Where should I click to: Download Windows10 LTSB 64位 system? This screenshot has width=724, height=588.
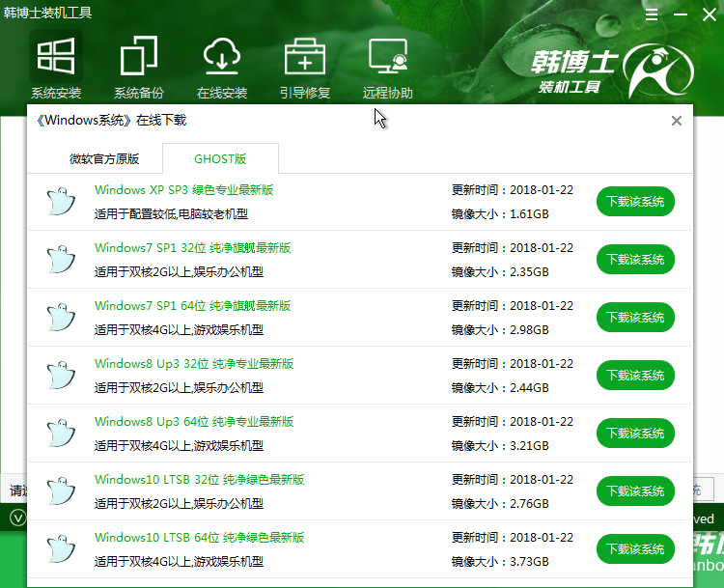(x=635, y=549)
